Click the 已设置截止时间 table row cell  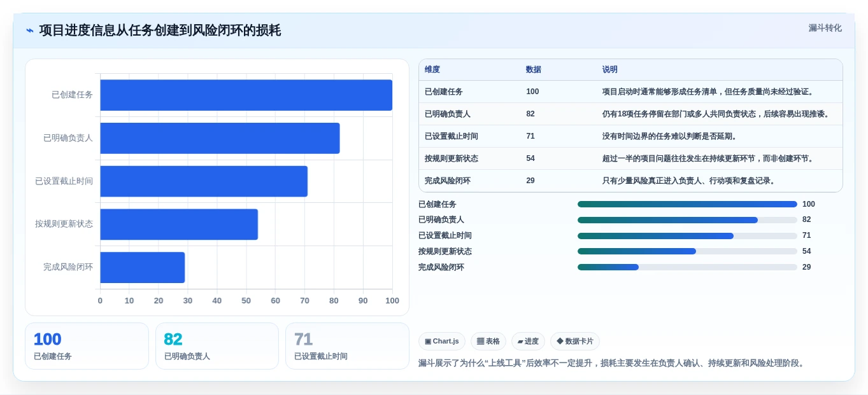click(x=452, y=136)
